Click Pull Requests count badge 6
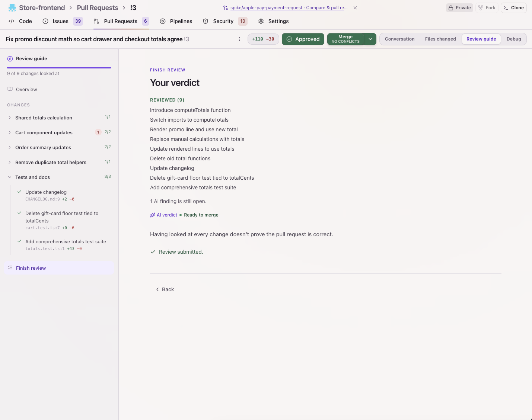532x420 pixels. (146, 21)
